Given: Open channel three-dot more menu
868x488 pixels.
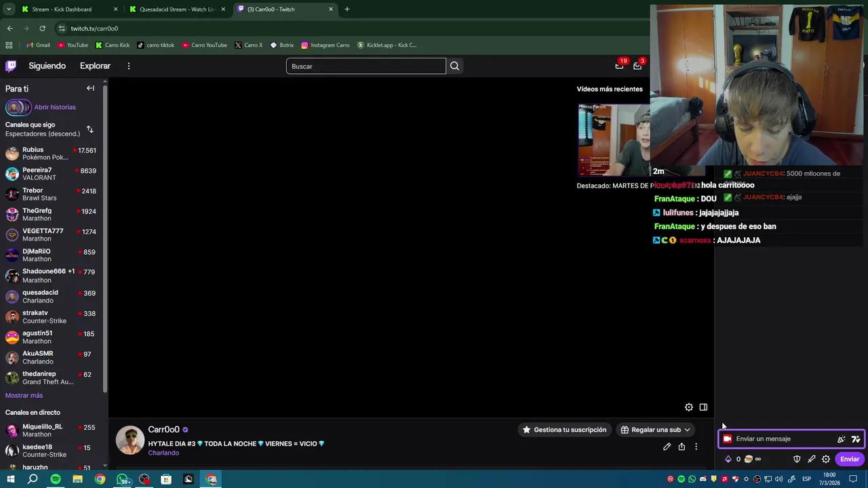Looking at the screenshot, I should coord(696,447).
